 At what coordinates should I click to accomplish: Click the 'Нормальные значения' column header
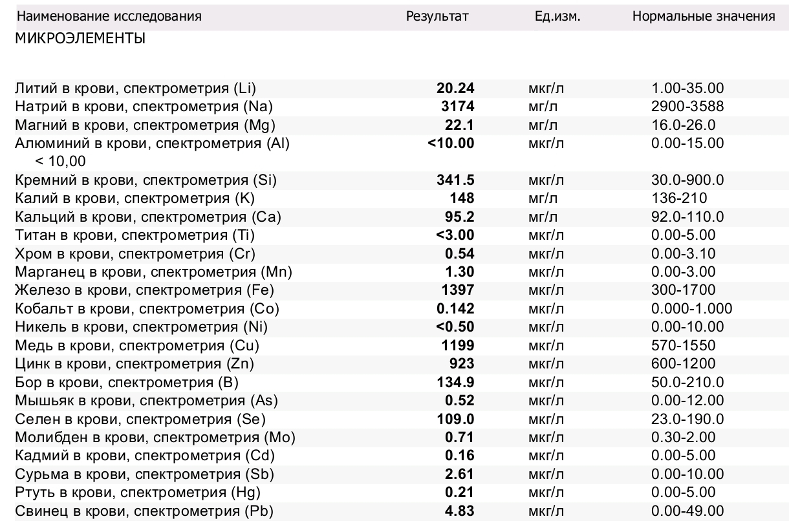[703, 16]
